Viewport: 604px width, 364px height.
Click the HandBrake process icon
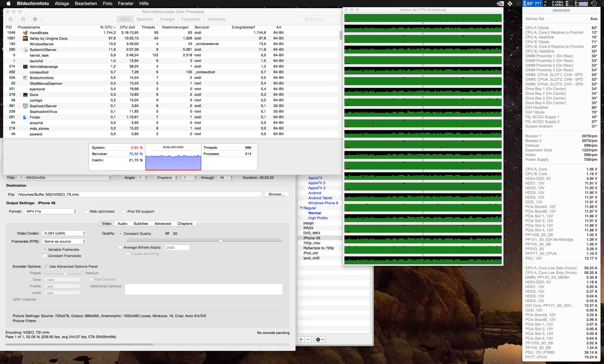tap(25, 33)
